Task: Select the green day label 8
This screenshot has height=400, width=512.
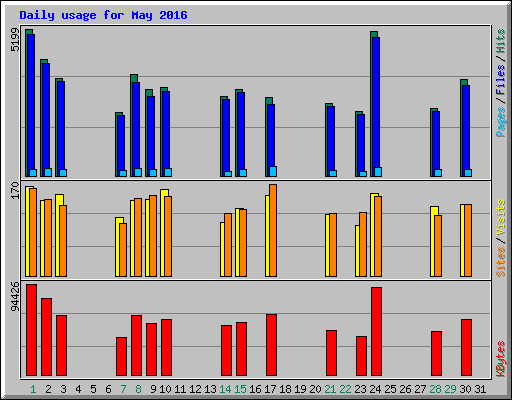Action: [x=138, y=389]
